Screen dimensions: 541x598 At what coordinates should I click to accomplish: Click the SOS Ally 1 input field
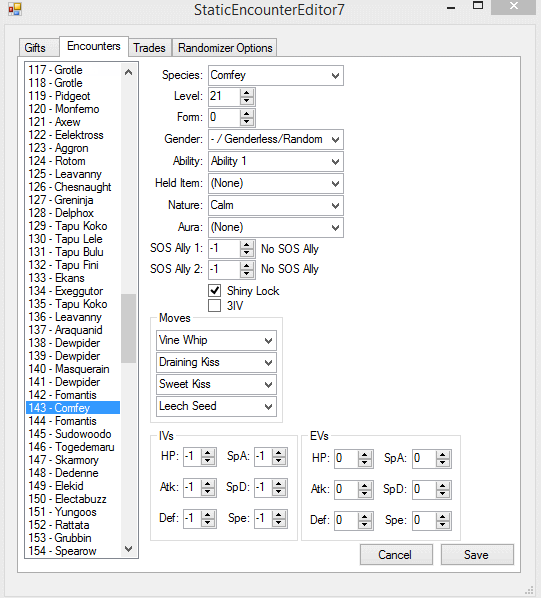pyautogui.click(x=225, y=249)
